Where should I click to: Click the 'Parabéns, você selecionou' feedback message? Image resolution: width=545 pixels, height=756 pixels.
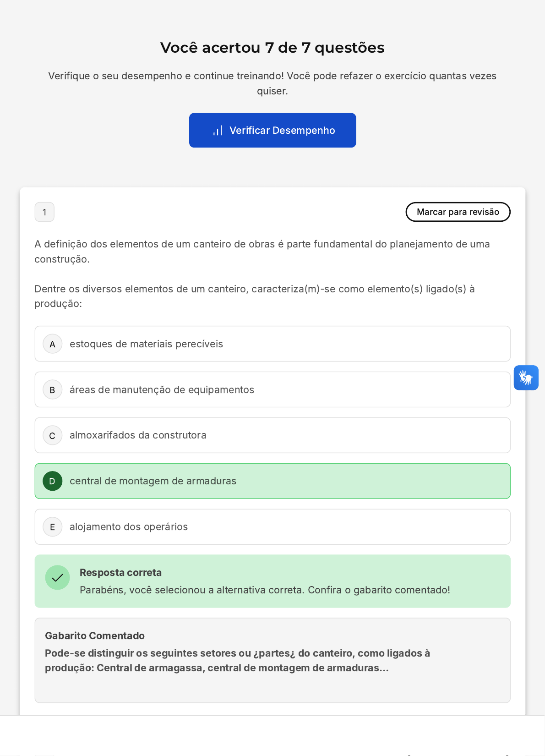click(192, 590)
